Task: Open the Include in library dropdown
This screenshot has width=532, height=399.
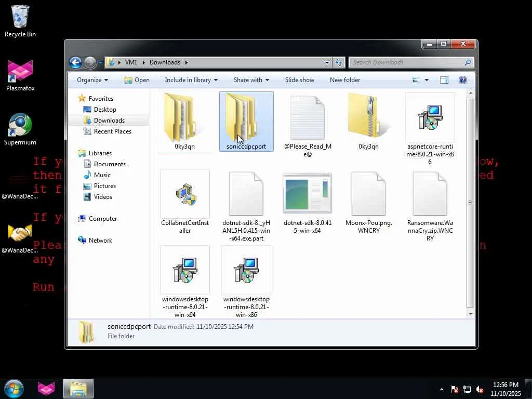Action: (191, 80)
